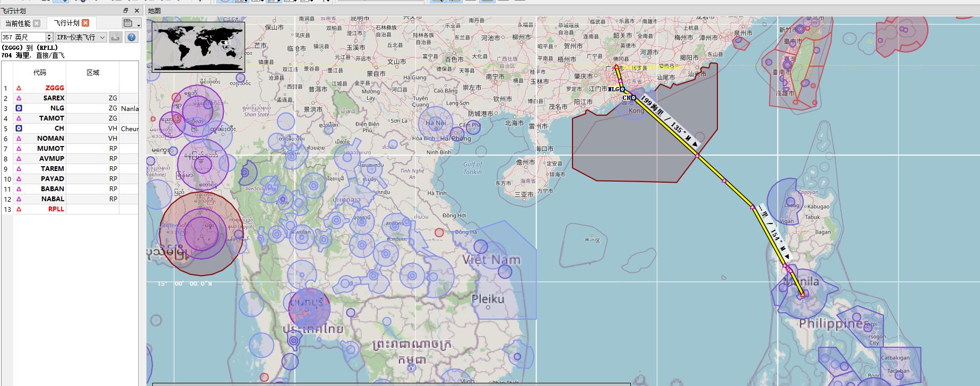Float the 飞行计划 dock panel
The height and width of the screenshot is (386, 980).
pos(126,11)
